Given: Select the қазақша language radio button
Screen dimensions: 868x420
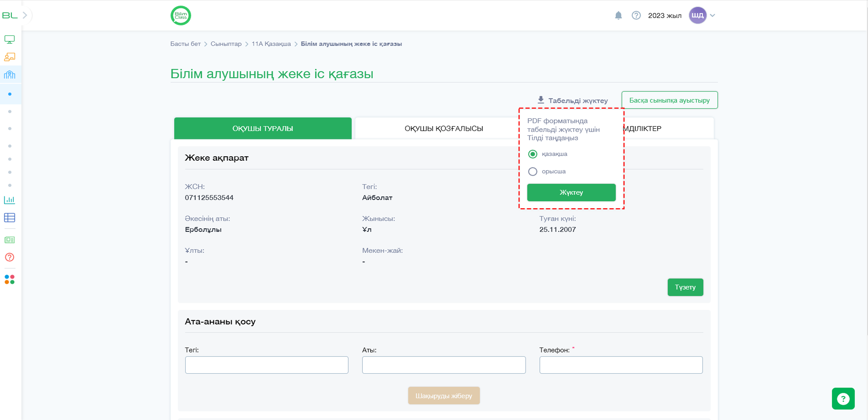Looking at the screenshot, I should pyautogui.click(x=532, y=154).
